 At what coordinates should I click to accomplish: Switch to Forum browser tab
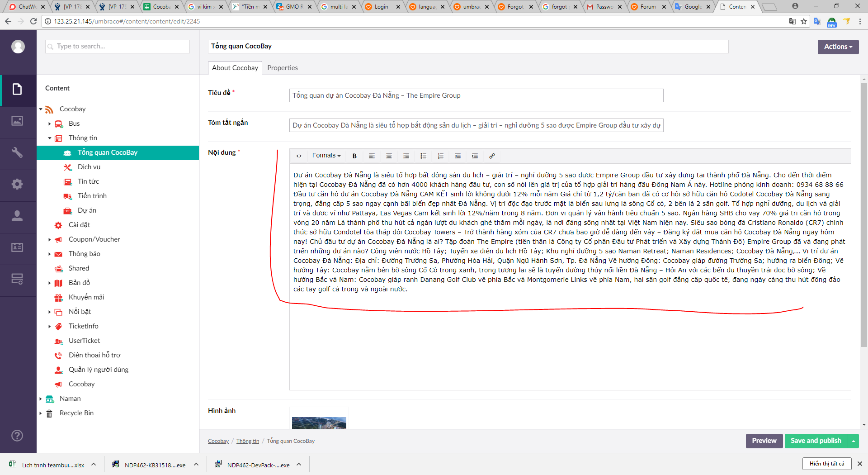(x=648, y=6)
